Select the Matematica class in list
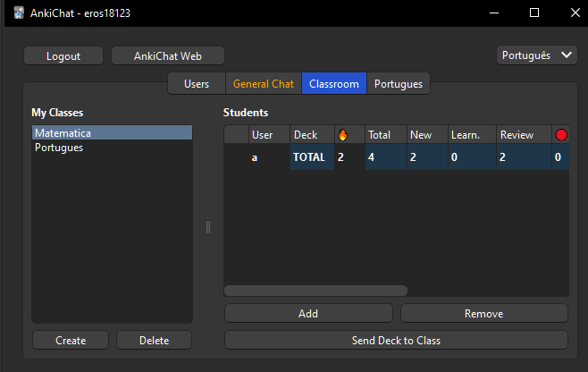Screen dimensions: 588x372 (112, 133)
